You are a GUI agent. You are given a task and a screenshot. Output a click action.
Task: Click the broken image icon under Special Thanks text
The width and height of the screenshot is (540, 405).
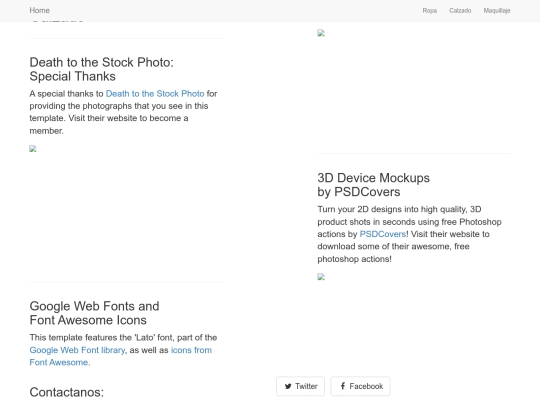point(33,149)
